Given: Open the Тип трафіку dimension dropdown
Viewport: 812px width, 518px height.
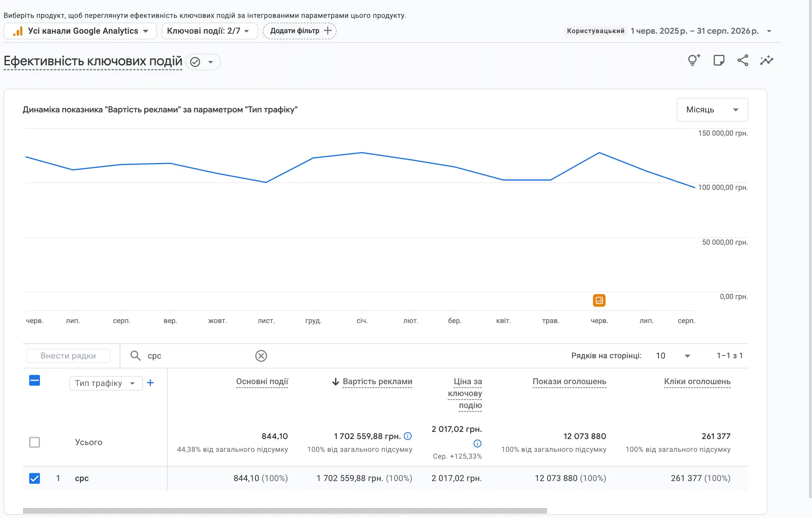Looking at the screenshot, I should tap(106, 383).
